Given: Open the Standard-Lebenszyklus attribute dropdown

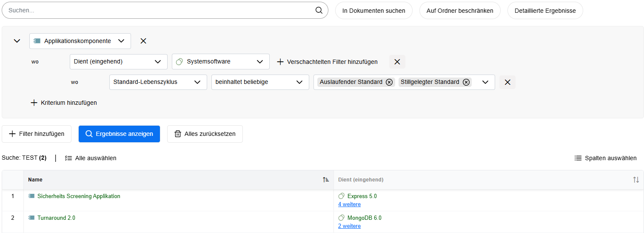Looking at the screenshot, I should 158,82.
